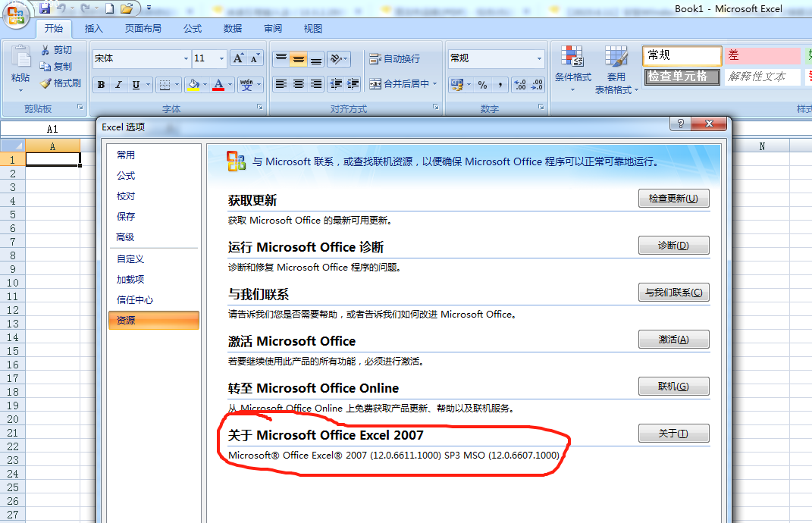Align text right
The width and height of the screenshot is (812, 523).
coord(315,84)
